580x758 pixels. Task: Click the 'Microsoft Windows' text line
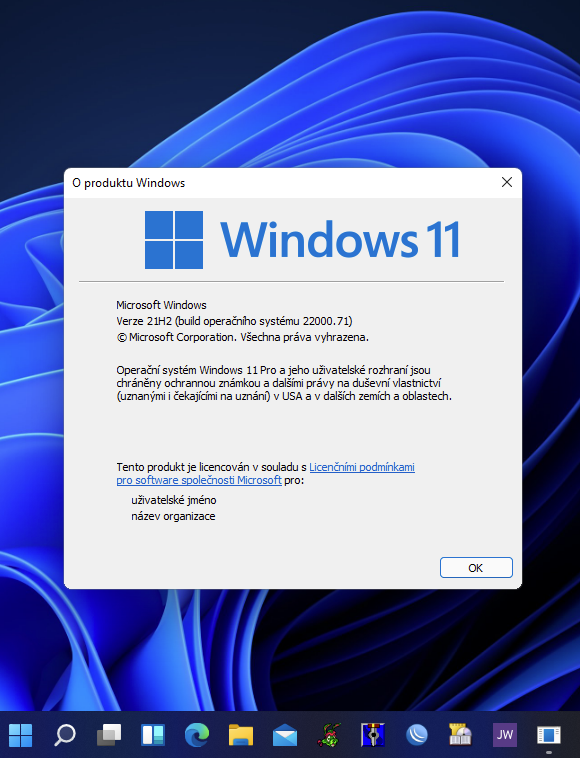point(161,305)
